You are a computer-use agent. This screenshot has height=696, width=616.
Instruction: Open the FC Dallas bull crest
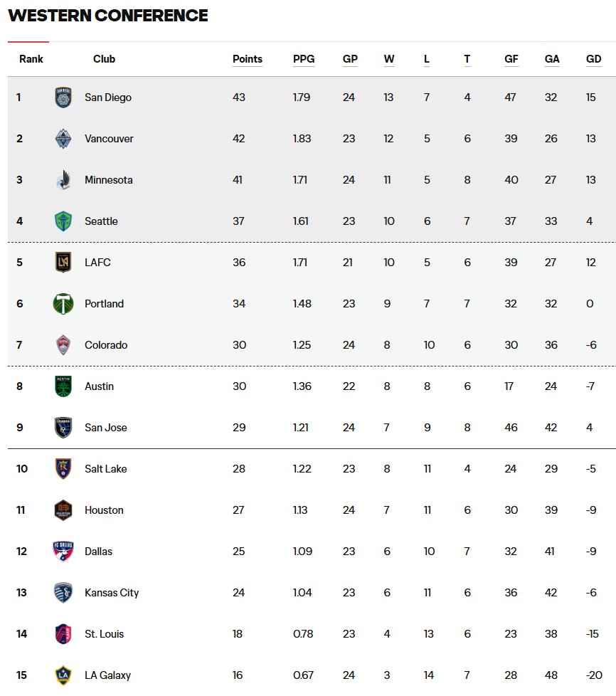(x=63, y=552)
